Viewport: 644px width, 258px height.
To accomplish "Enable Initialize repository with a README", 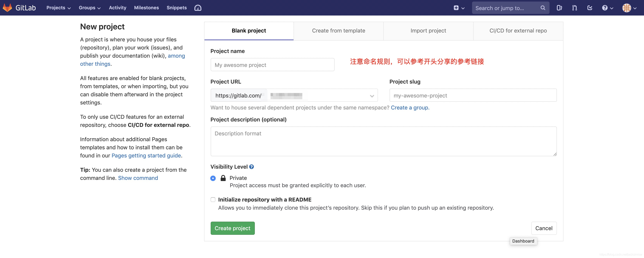I will (213, 200).
